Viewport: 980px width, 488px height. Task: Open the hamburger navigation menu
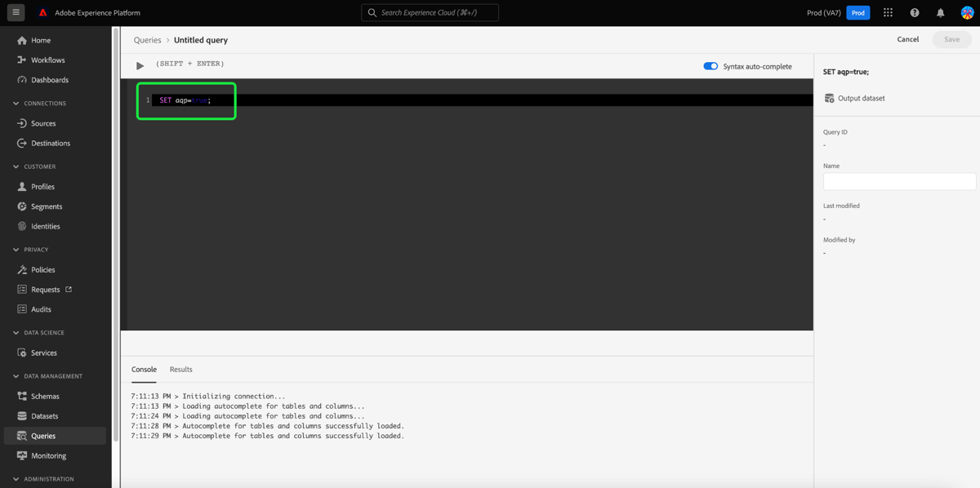click(x=16, y=12)
